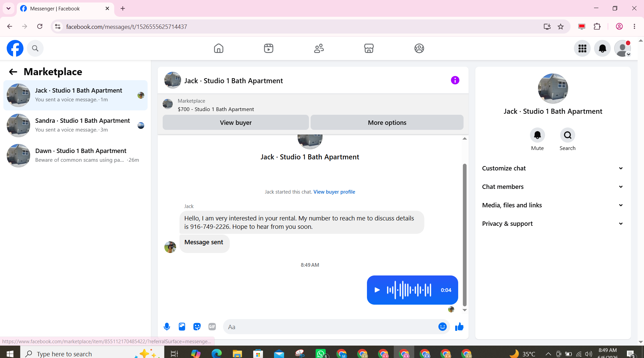
Task: Record a voice clip with microphone icon
Action: tap(167, 326)
